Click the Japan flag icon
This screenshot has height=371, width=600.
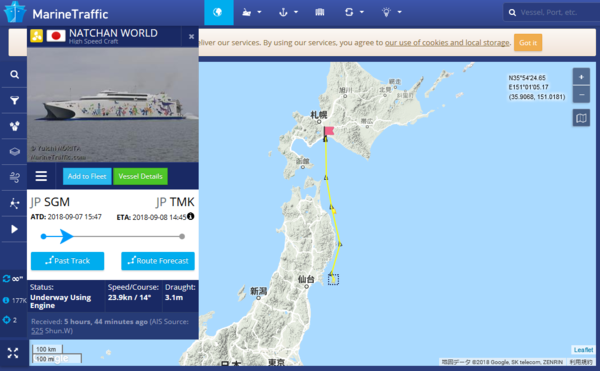point(56,36)
